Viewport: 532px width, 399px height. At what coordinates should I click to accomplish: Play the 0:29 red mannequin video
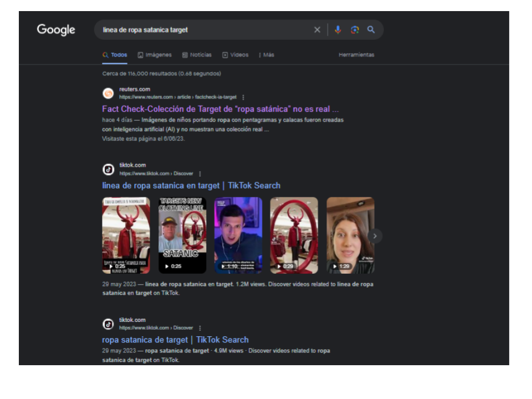pyautogui.click(x=294, y=236)
